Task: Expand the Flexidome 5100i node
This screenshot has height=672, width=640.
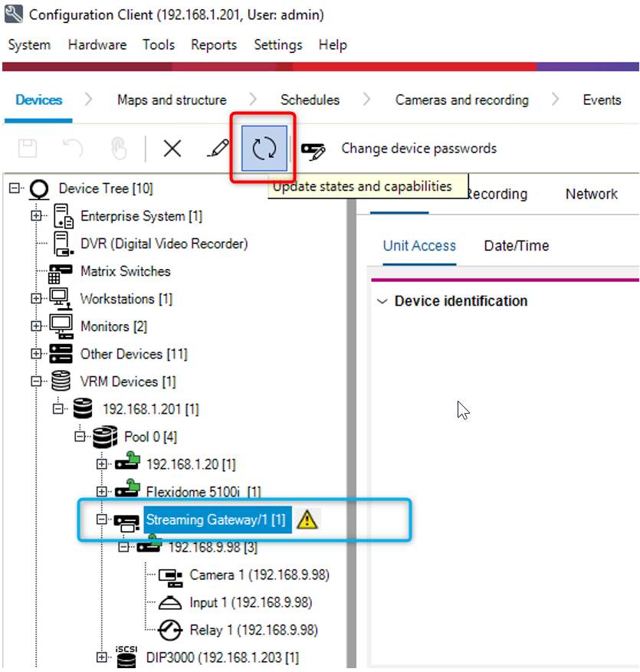Action: pos(102,491)
